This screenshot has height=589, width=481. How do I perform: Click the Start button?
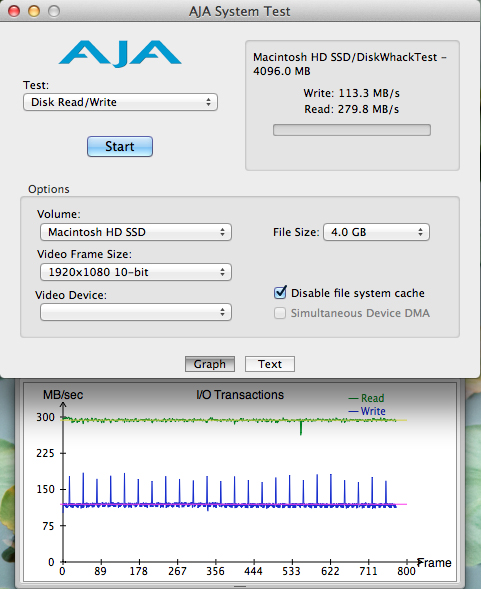tap(120, 146)
